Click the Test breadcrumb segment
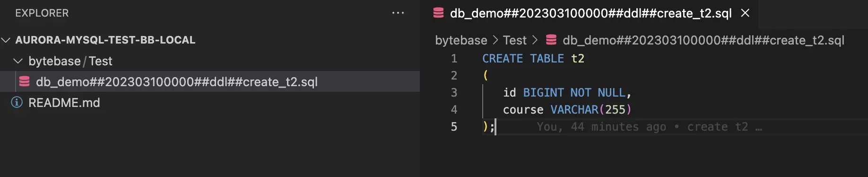 (x=514, y=40)
